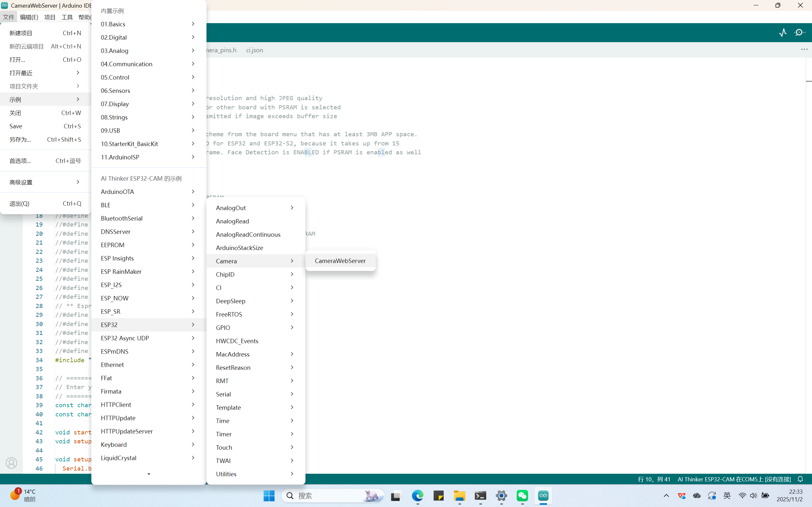Open the tabs overflow three-dot menu
Viewport: 812px width, 507px height.
tap(804, 50)
